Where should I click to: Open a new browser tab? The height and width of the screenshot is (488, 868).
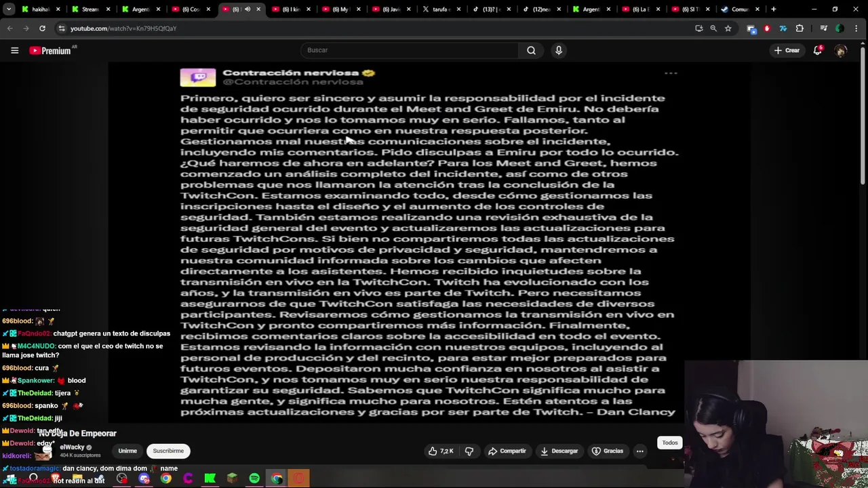pyautogui.click(x=773, y=9)
